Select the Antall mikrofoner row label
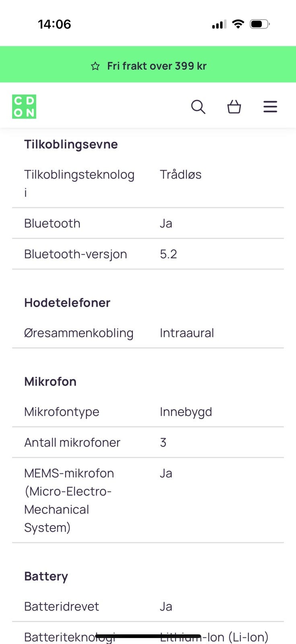296x644 pixels. [72, 442]
